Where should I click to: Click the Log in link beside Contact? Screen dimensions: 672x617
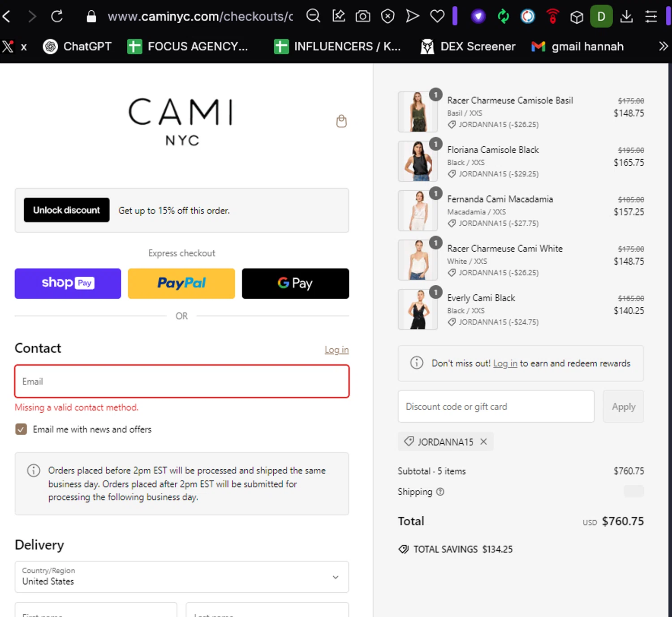(x=336, y=350)
